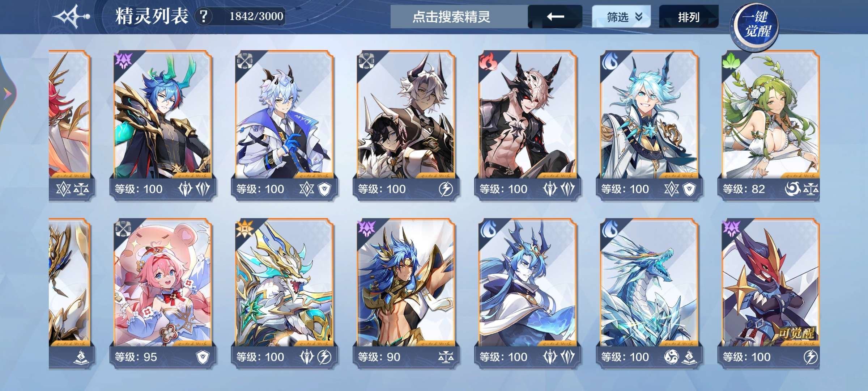
Task: Select the green-haired sprite level 82 card
Action: [770, 126]
